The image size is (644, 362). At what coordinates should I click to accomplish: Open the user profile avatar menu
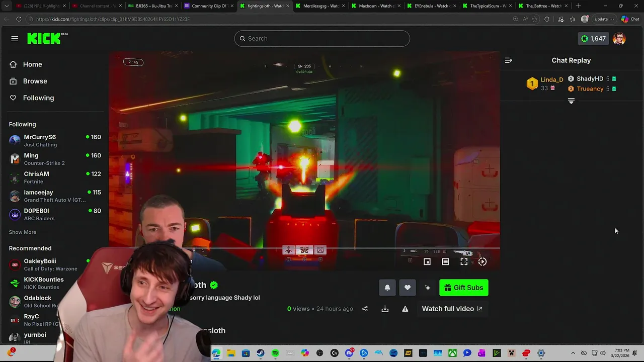(619, 38)
